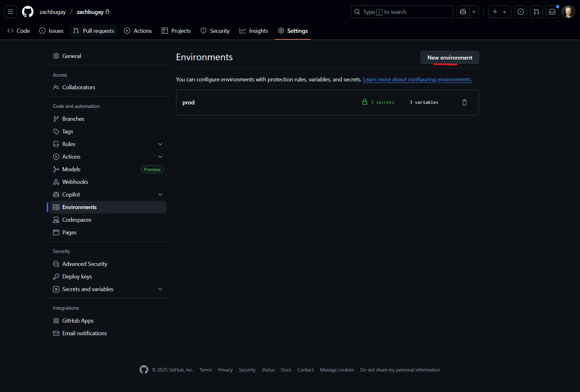580x392 pixels.
Task: Click the lock icon beside prod secrets
Action: coord(365,102)
